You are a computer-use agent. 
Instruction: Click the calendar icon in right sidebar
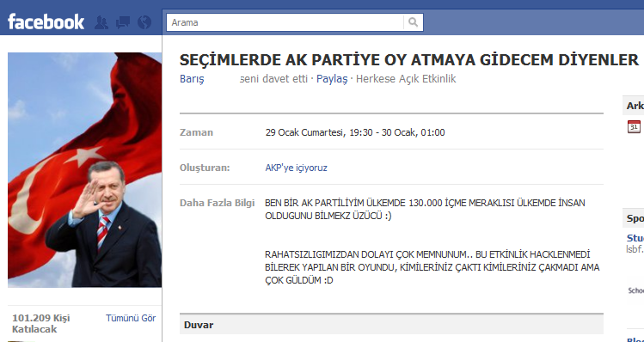634,126
